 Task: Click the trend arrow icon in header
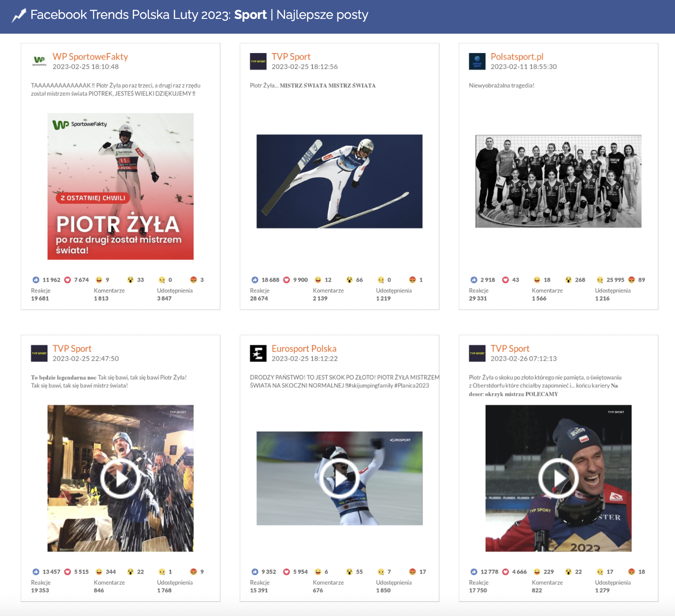click(19, 16)
